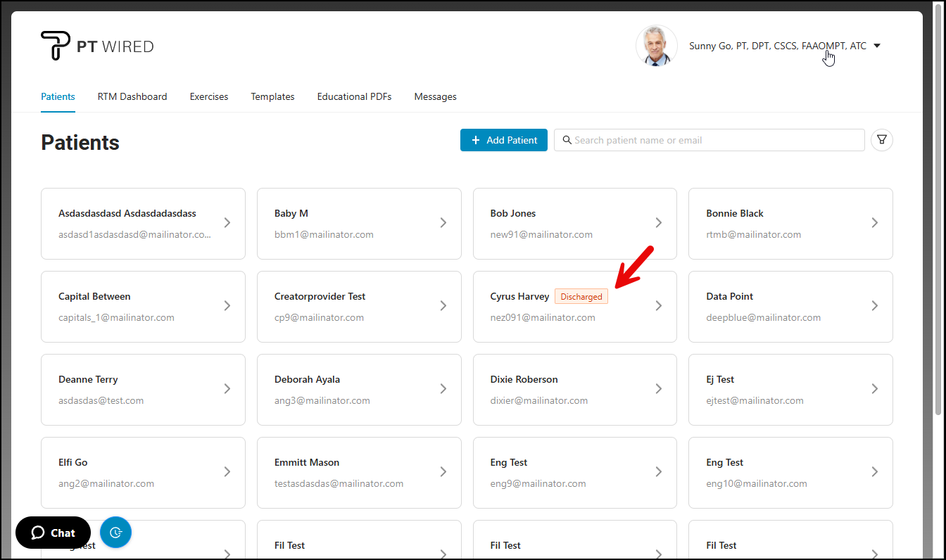Expand the Sunny Go account dropdown arrow
The image size is (946, 560).
pyautogui.click(x=877, y=46)
